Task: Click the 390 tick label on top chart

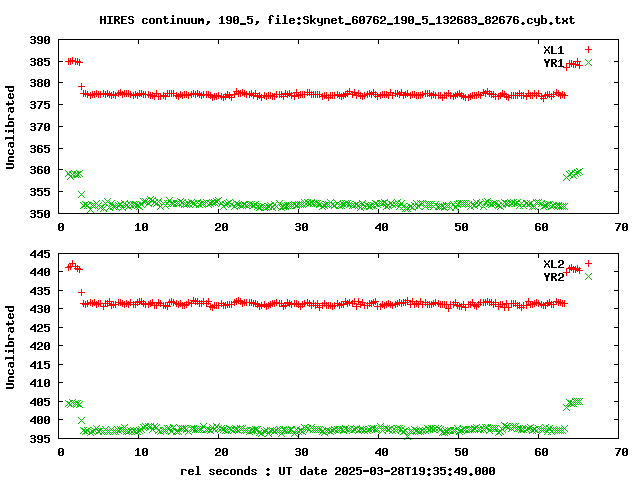Action: click(40, 40)
